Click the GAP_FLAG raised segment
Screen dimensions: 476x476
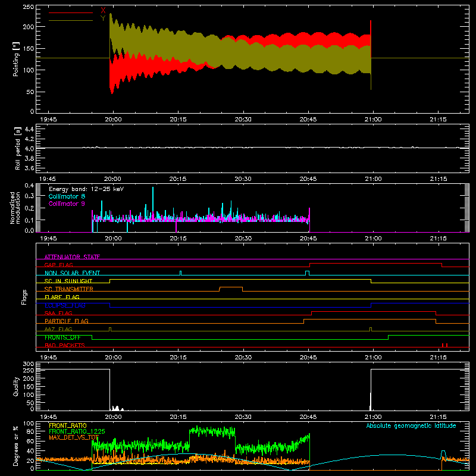click(x=375, y=263)
